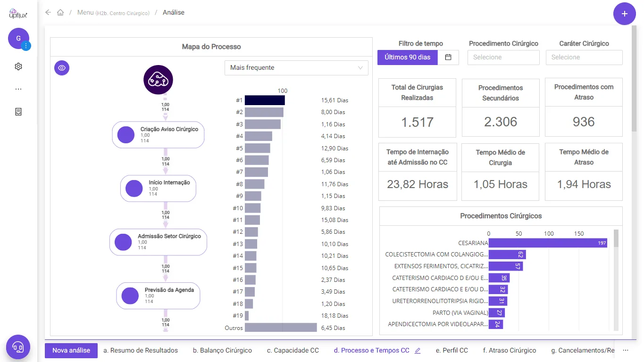
Task: Open the Caráter Cirúrgico select box
Action: click(x=584, y=57)
